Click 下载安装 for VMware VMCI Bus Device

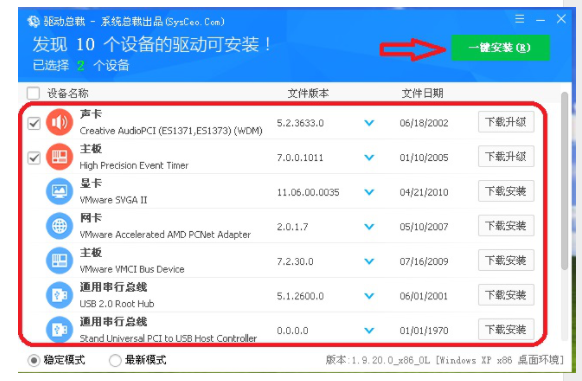click(x=506, y=260)
